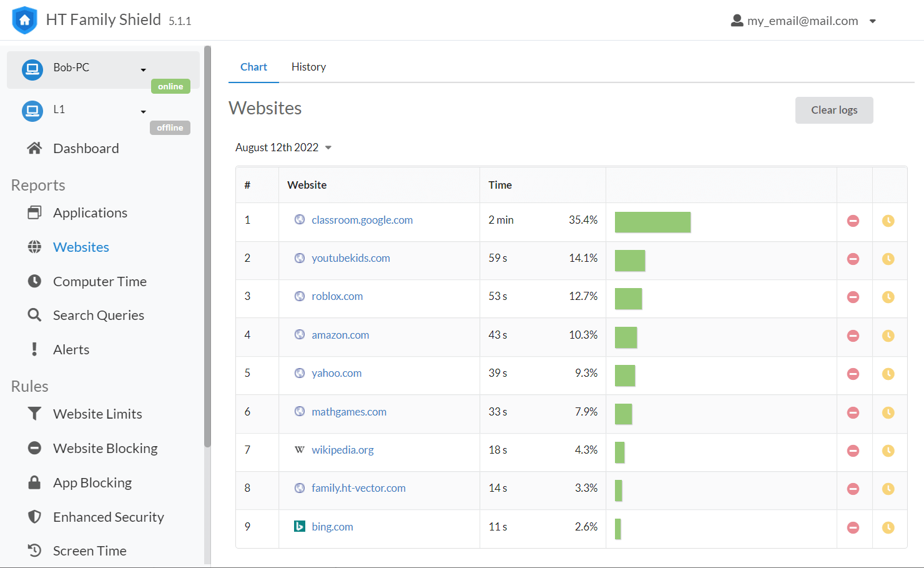Click the L1 computer icon
The width and height of the screenshot is (924, 568).
click(x=32, y=111)
